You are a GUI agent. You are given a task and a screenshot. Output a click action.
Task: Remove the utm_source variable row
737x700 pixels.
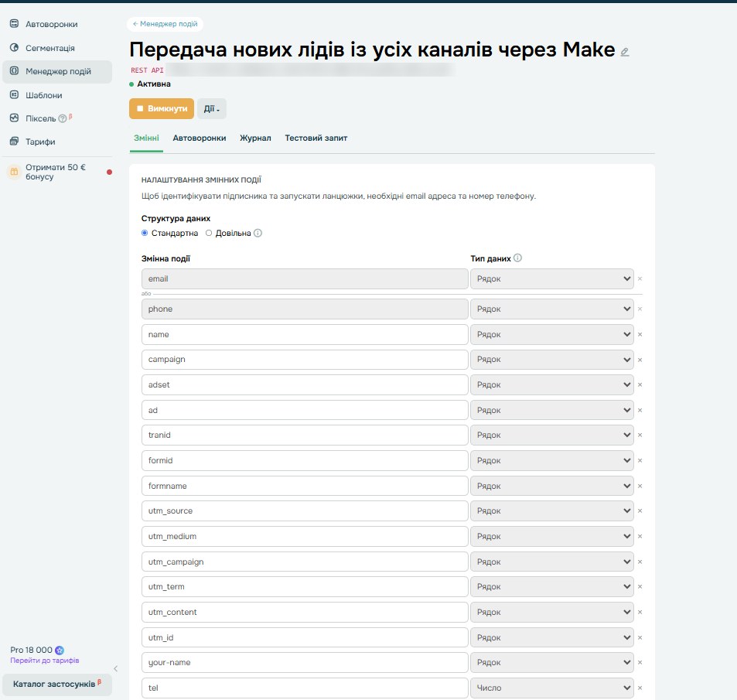tap(640, 510)
